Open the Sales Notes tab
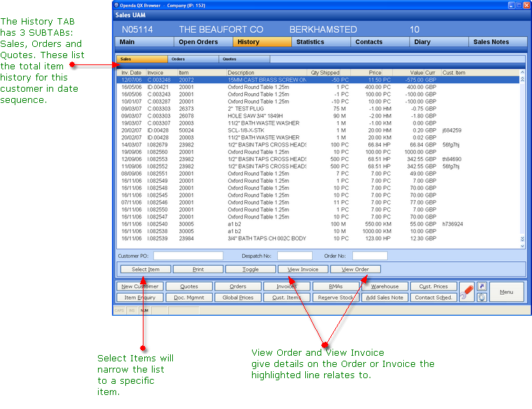This screenshot has height=409, width=532. (498, 42)
